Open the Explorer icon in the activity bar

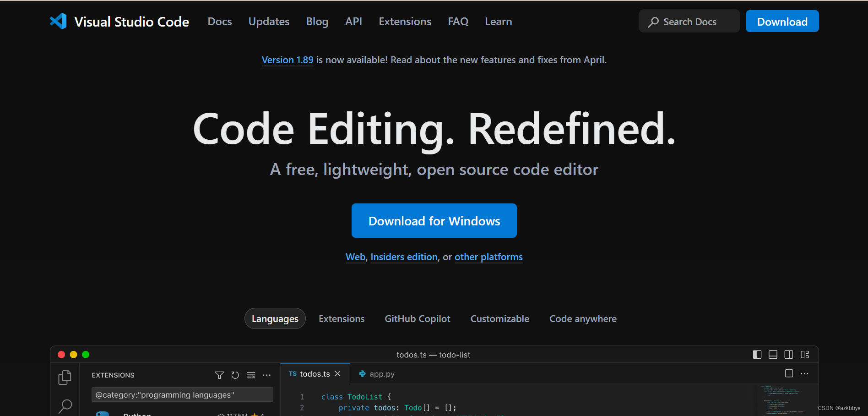(x=65, y=377)
